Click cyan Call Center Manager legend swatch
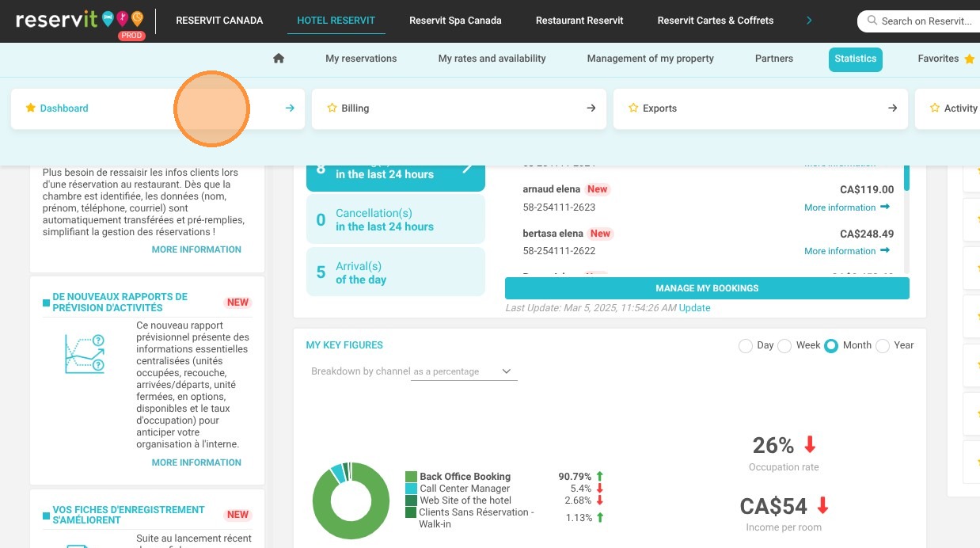 tap(411, 489)
